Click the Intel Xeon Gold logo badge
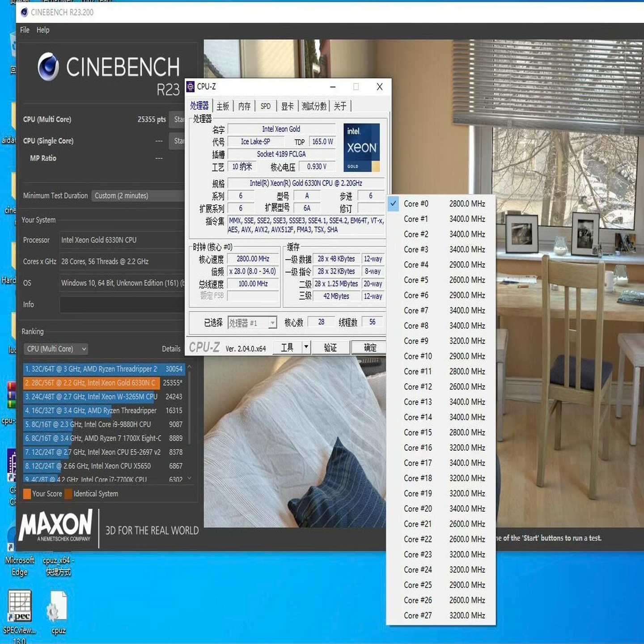 (361, 148)
